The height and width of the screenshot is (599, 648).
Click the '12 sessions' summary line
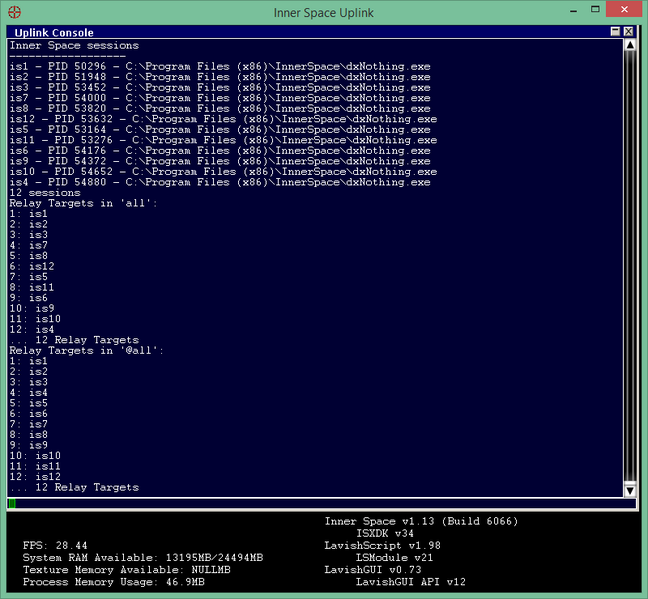coord(45,193)
